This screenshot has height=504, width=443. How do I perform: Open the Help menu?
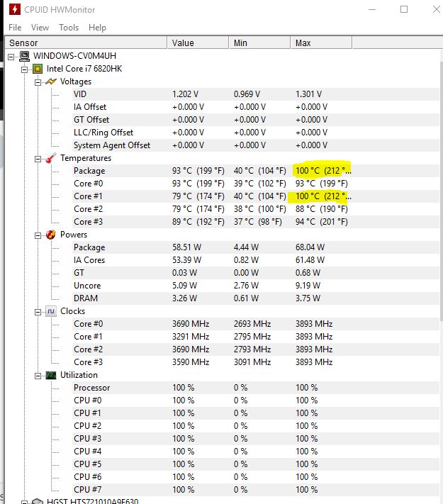coord(97,28)
